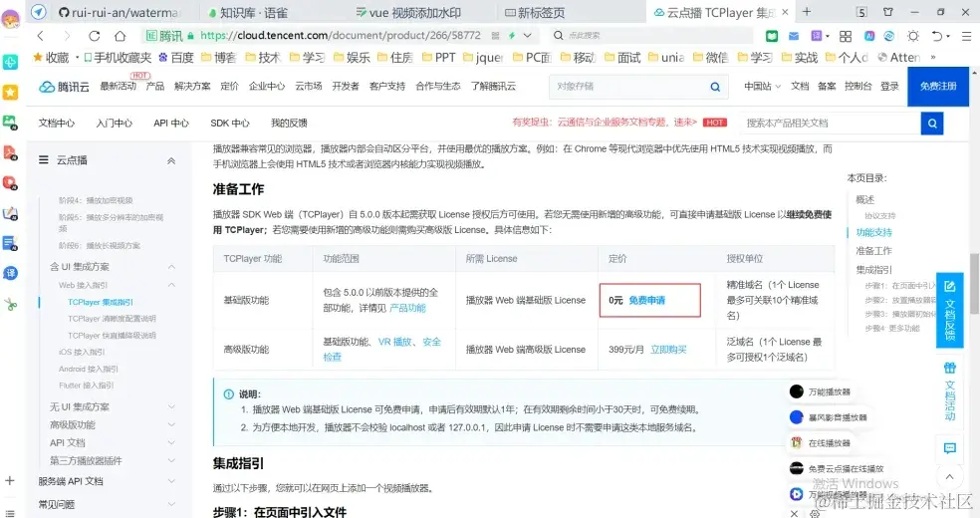The height and width of the screenshot is (518, 980).
Task: Click the plus icon at sidebar bottom
Action: pyautogui.click(x=9, y=480)
